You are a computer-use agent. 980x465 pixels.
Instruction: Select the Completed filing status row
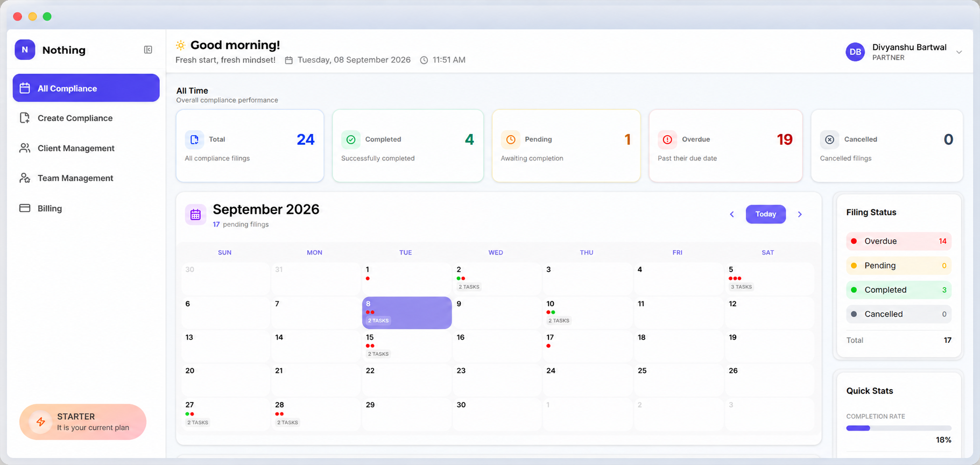(x=899, y=290)
